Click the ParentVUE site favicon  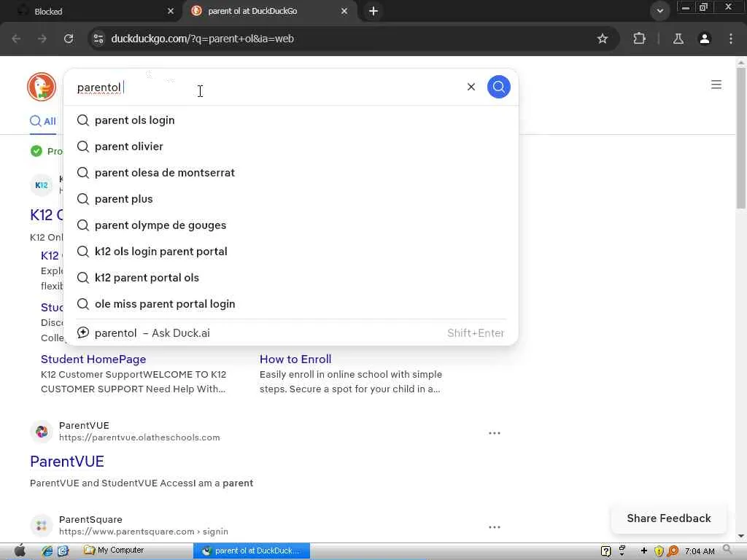point(42,432)
